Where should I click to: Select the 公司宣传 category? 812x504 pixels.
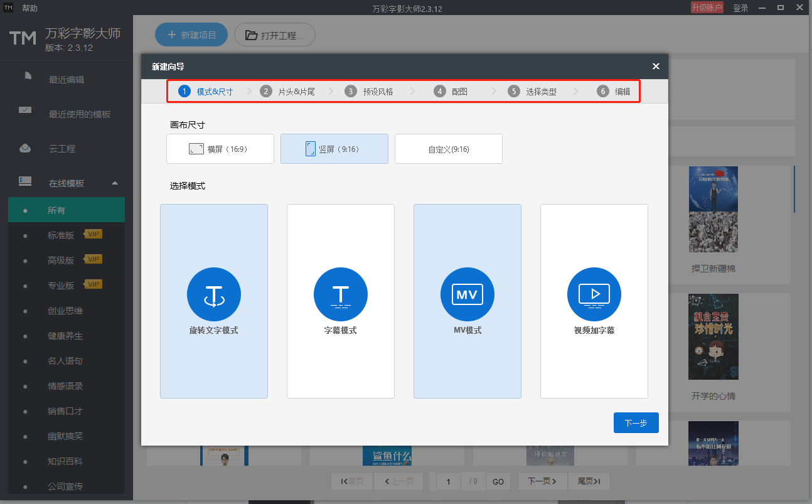[x=67, y=486]
